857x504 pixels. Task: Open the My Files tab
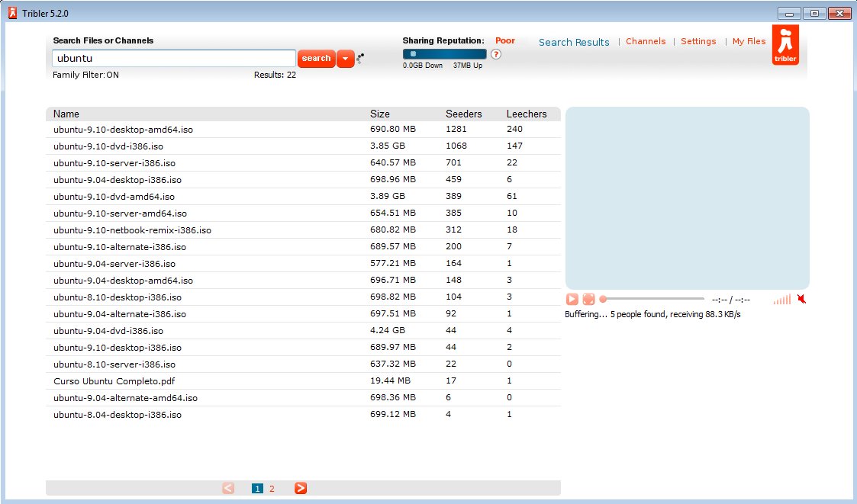[x=749, y=41]
